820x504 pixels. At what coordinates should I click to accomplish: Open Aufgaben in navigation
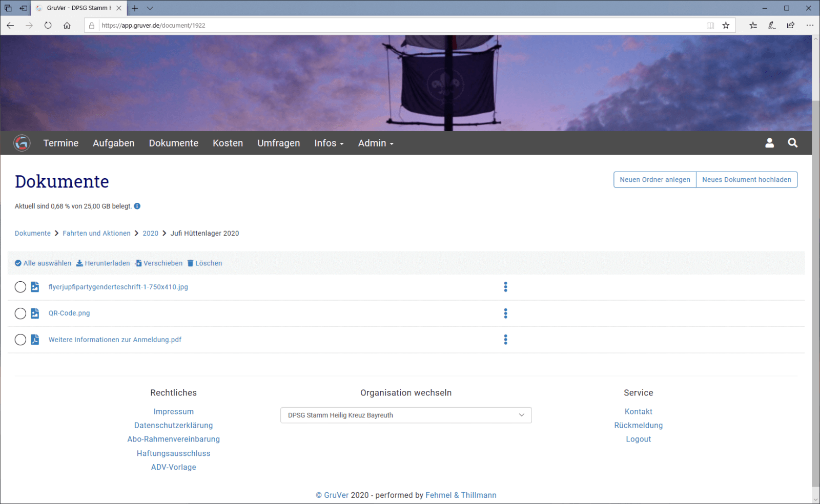114,143
